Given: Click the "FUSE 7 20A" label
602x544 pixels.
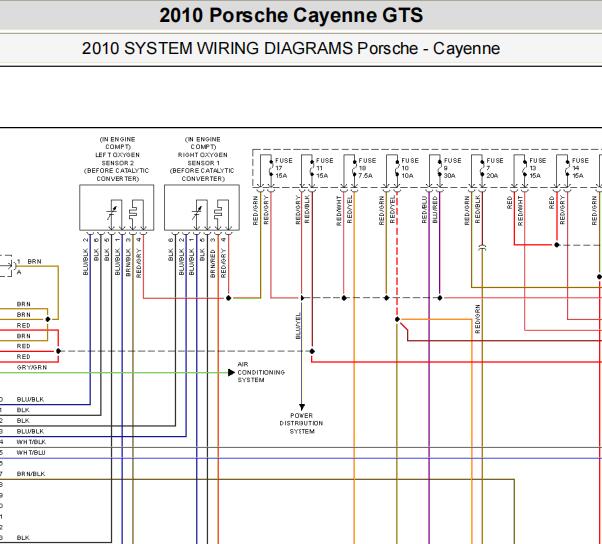Looking at the screenshot, I should click(495, 168).
